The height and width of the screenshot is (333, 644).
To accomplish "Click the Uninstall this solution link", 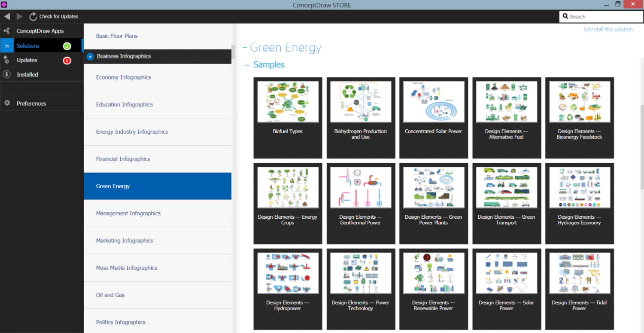I will [608, 29].
